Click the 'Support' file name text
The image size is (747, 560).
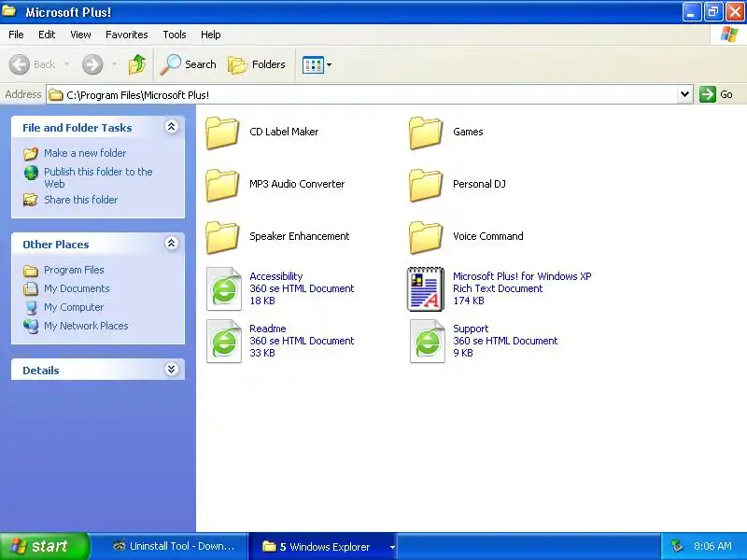[x=471, y=329]
